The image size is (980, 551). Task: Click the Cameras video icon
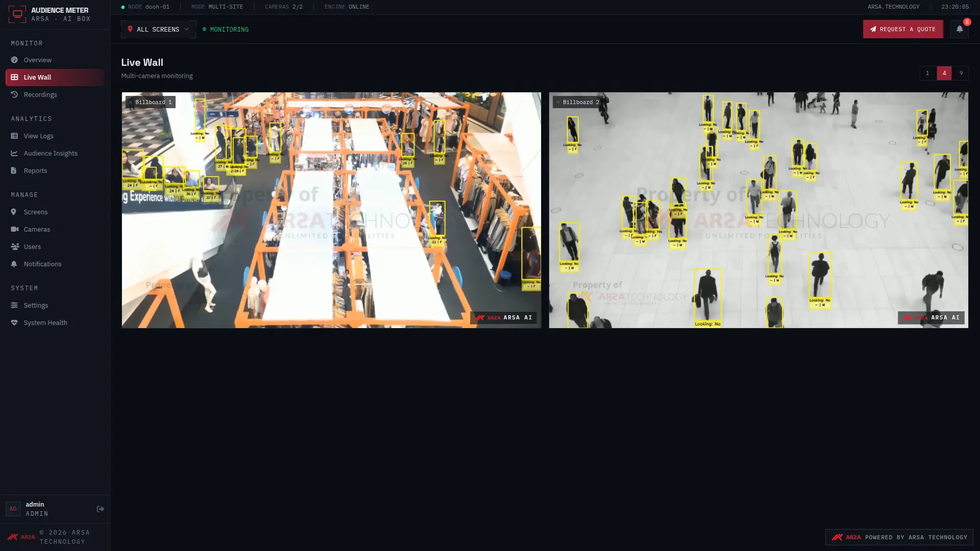[x=14, y=229]
